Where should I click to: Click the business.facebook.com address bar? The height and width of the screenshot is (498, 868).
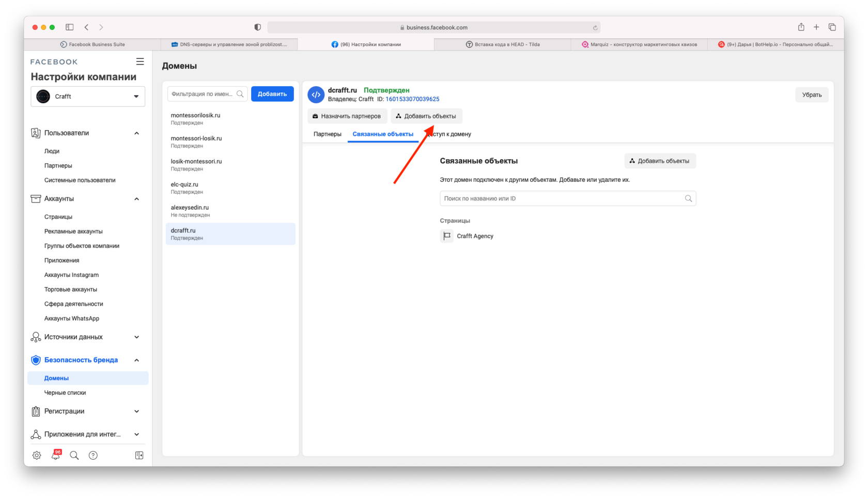tap(434, 27)
